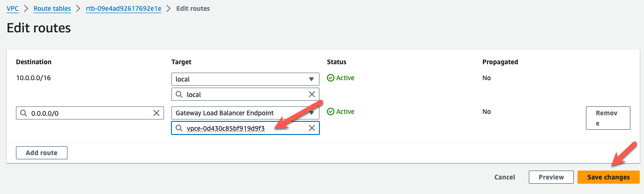Remove the 0.0.0.0/0 route
The image size is (644, 194).
(x=608, y=118)
